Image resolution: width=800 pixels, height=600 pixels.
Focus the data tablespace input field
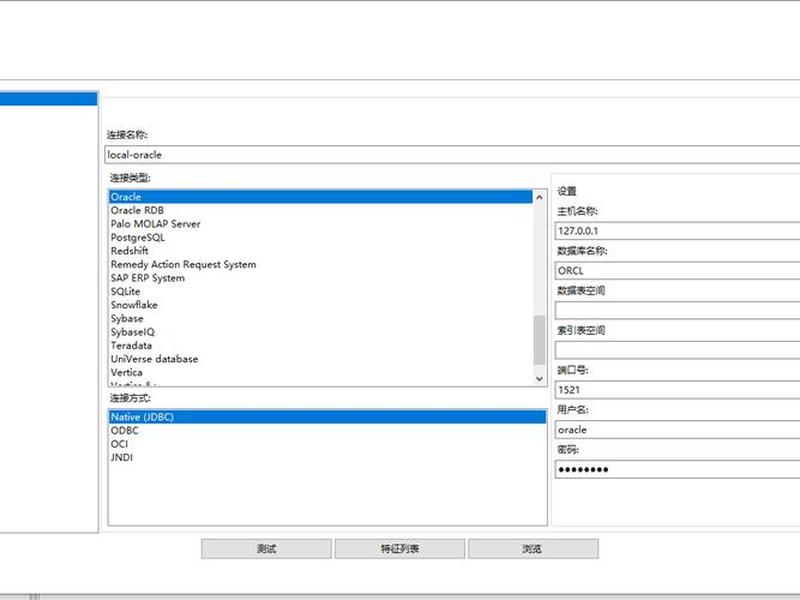pos(678,310)
